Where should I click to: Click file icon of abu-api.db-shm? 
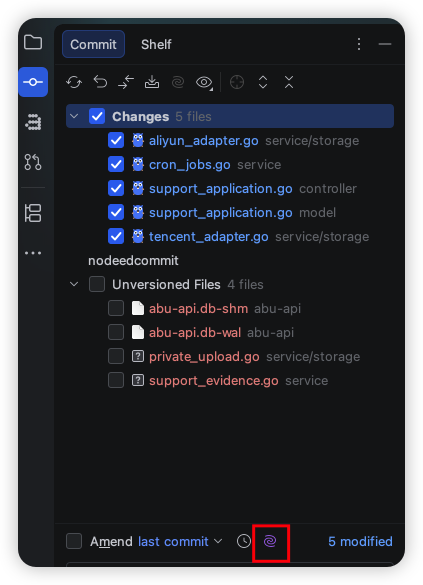138,309
